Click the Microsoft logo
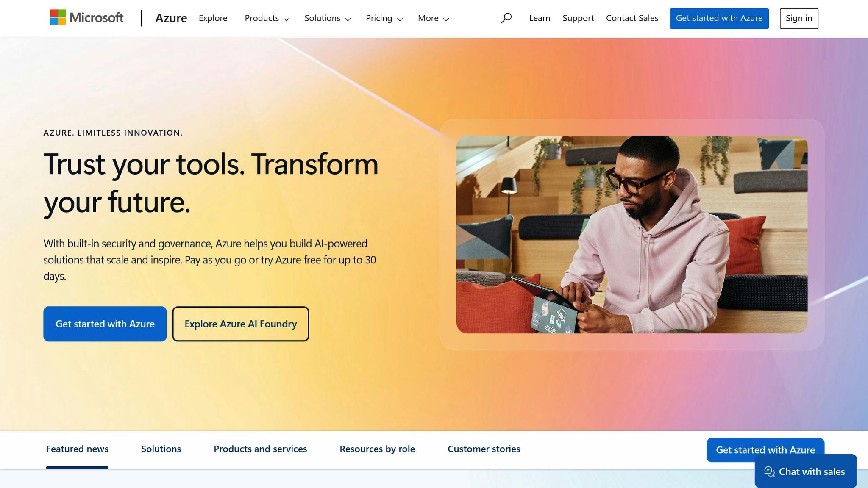Screen dimensions: 868x488 coord(86,18)
